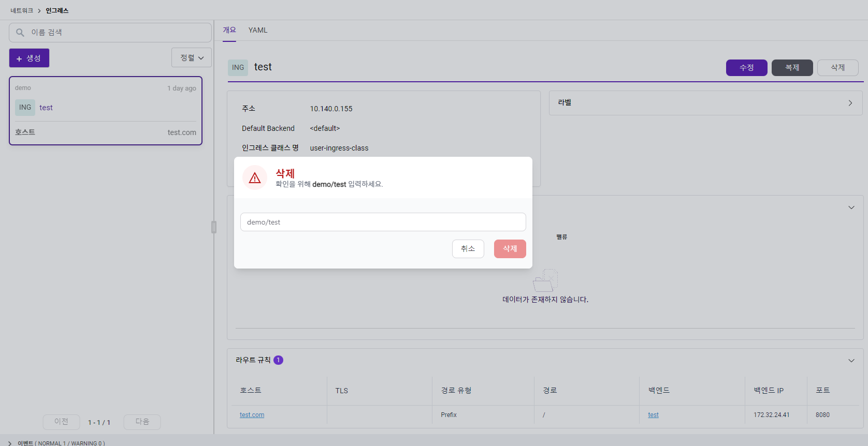The image size is (868, 446).
Task: Collapse the 라우트 규칙 section chevron
Action: click(x=851, y=361)
